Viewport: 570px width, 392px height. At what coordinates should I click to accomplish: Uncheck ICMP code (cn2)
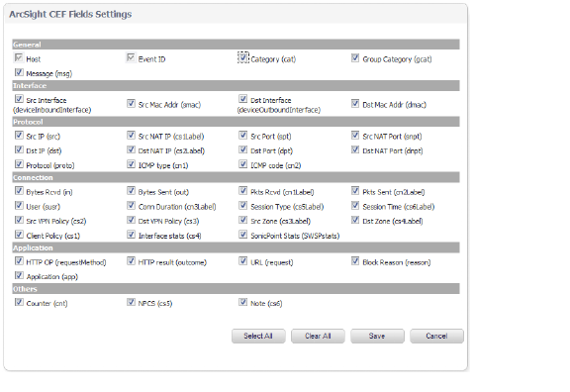pyautogui.click(x=242, y=164)
